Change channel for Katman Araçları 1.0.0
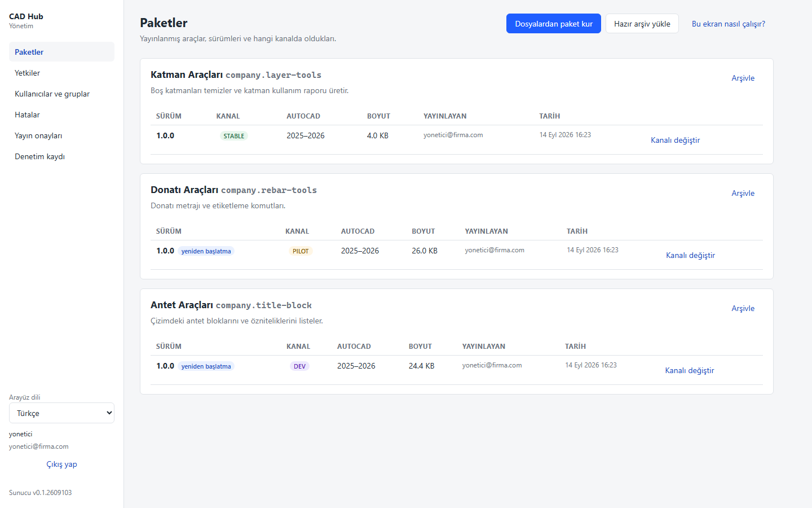 click(x=675, y=140)
